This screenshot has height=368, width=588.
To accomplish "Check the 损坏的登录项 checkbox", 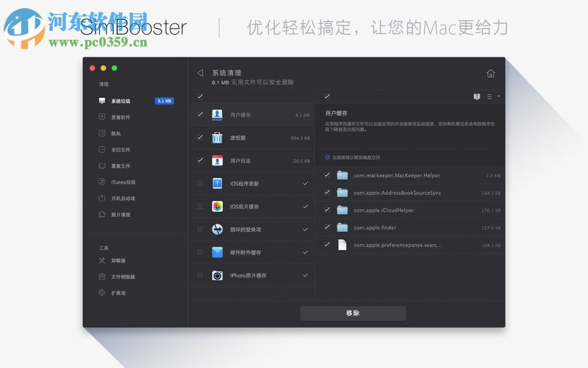I will pyautogui.click(x=200, y=230).
